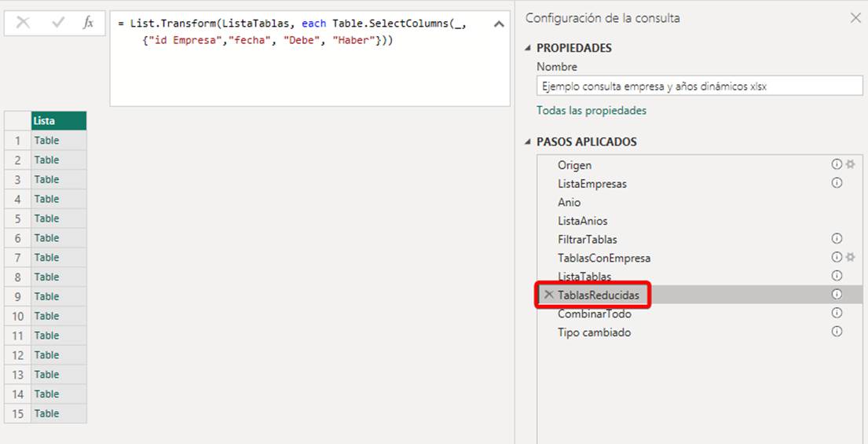This screenshot has height=444, width=868.
Task: Collapse the PROPIEDADES section
Action: click(x=528, y=48)
